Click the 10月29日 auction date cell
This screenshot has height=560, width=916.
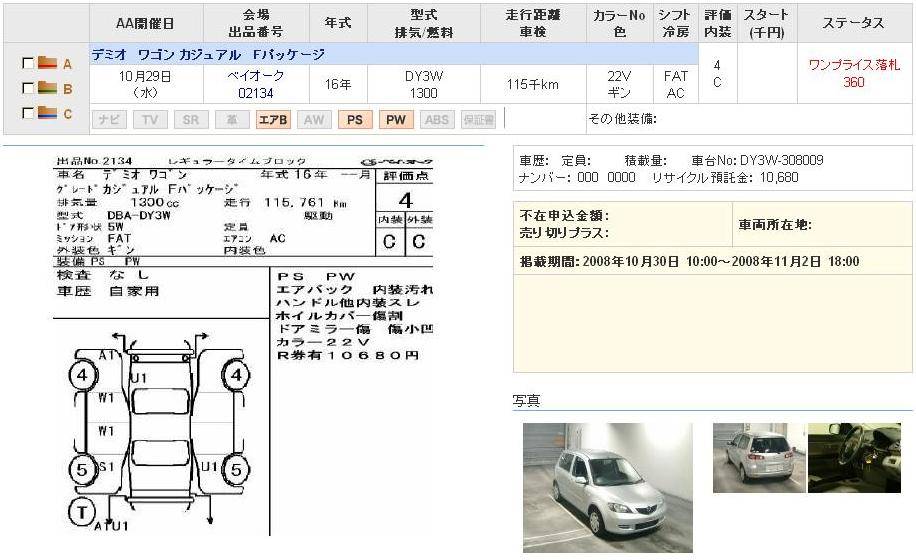point(145,84)
